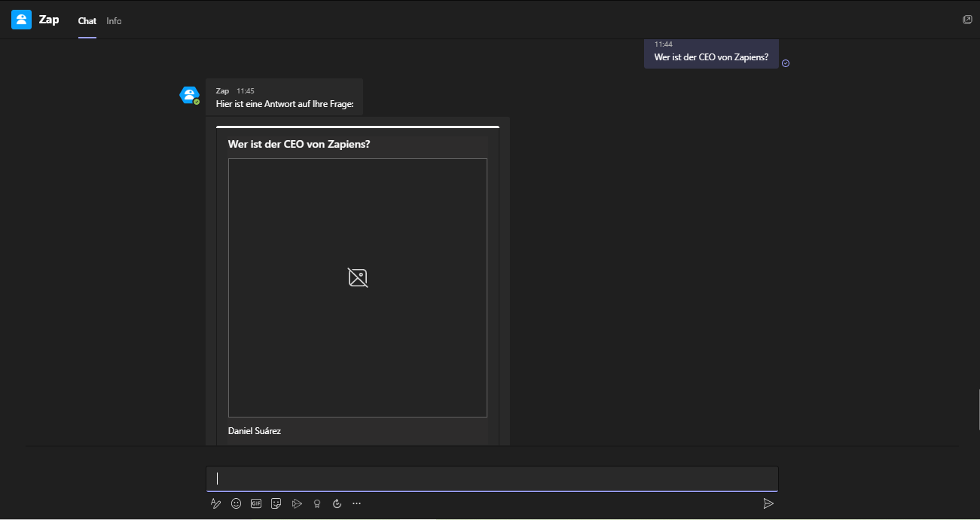Screen dimensions: 980x520
Task: Click the pop-out chat icon
Action: click(968, 20)
